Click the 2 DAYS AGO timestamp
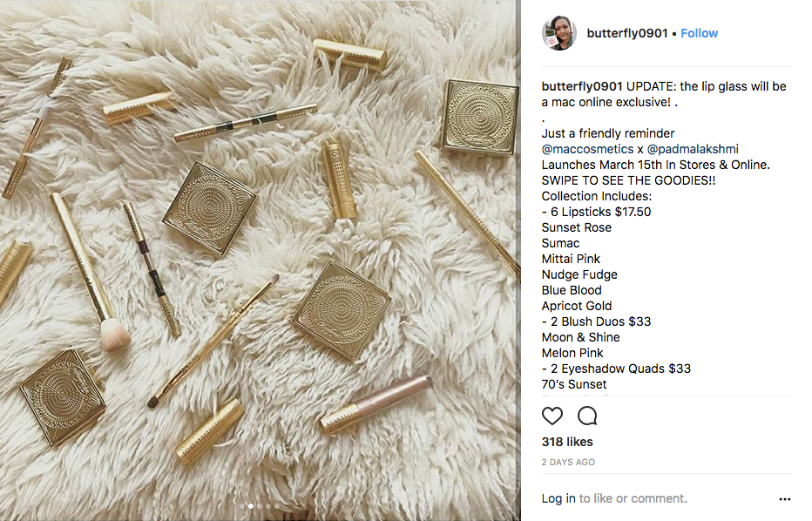The height and width of the screenshot is (521, 812). [x=568, y=462]
